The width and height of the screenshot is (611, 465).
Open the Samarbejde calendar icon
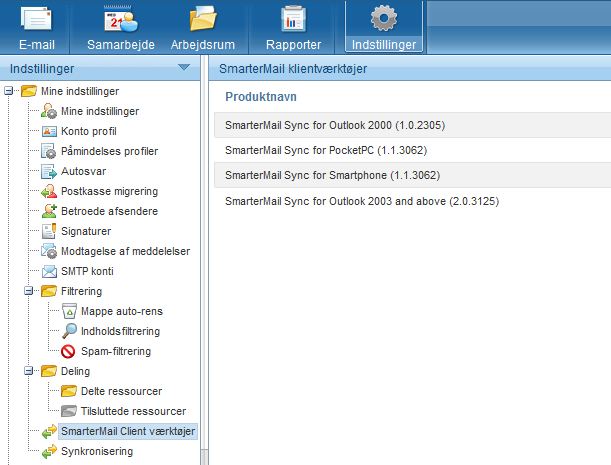coord(121,19)
